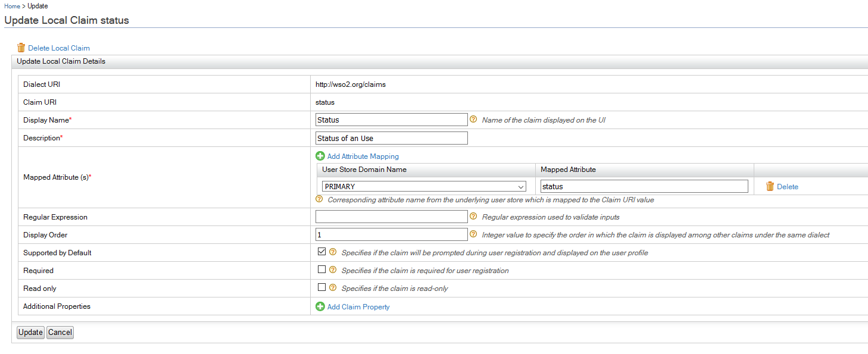868x354 pixels.
Task: Focus the Description input field
Action: click(x=392, y=138)
